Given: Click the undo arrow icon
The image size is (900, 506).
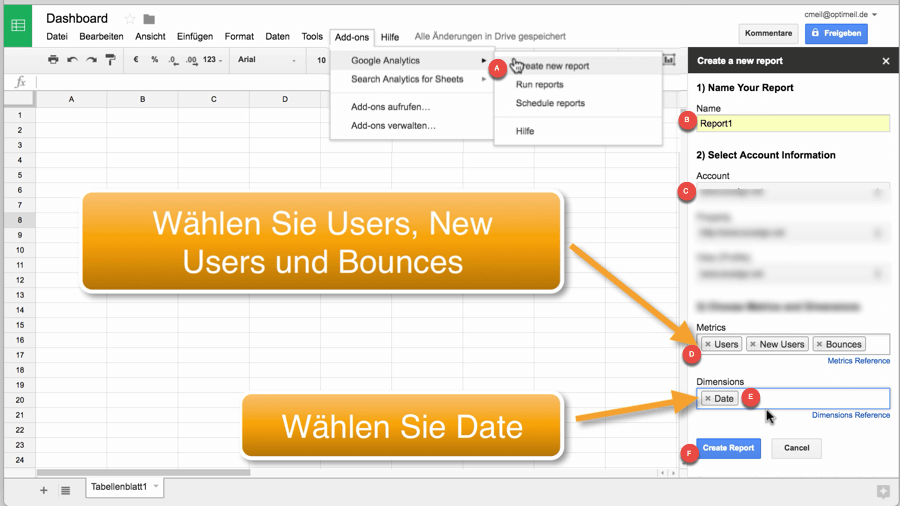Looking at the screenshot, I should pyautogui.click(x=72, y=60).
